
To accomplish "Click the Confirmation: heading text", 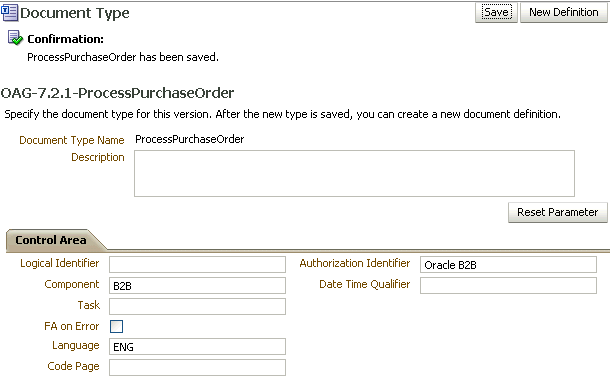I will (x=65, y=39).
